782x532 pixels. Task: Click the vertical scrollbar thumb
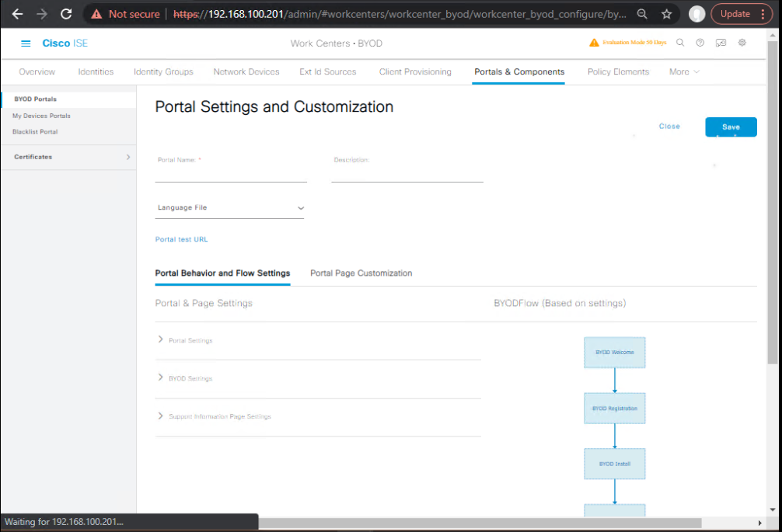coord(773,202)
